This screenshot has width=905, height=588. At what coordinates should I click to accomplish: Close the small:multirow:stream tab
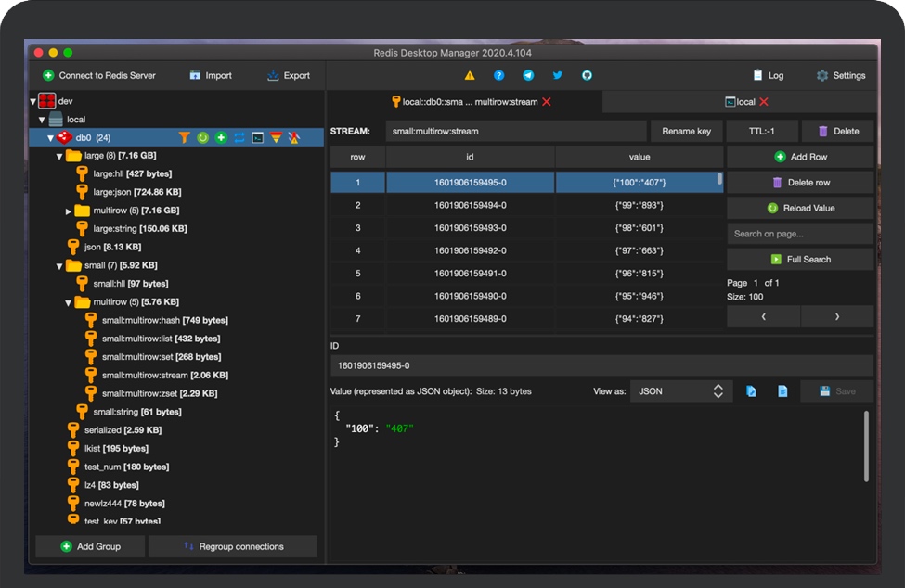pyautogui.click(x=547, y=102)
